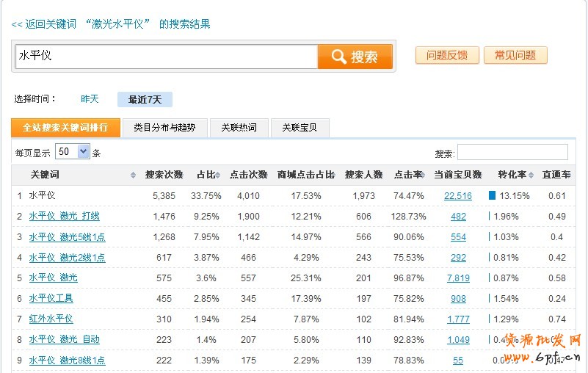
Task: Focus the main keyword search box
Action: coord(166,57)
